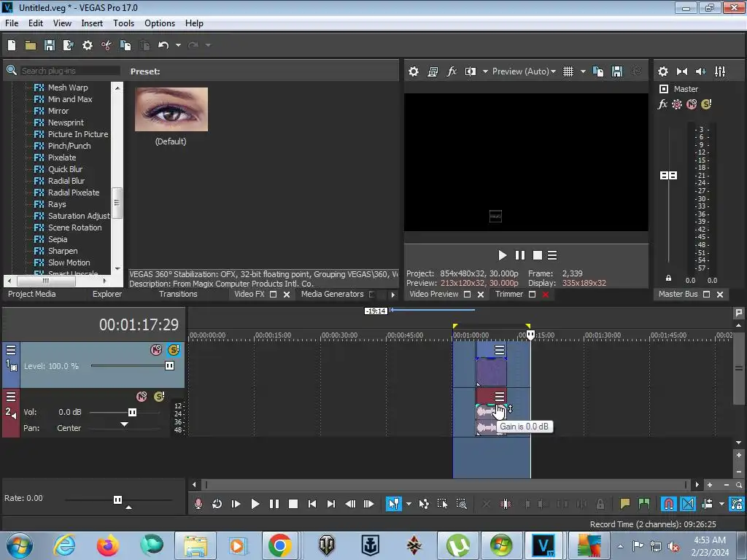Toggle loop playback in transport bar
This screenshot has height=560, width=747.
pos(217,504)
